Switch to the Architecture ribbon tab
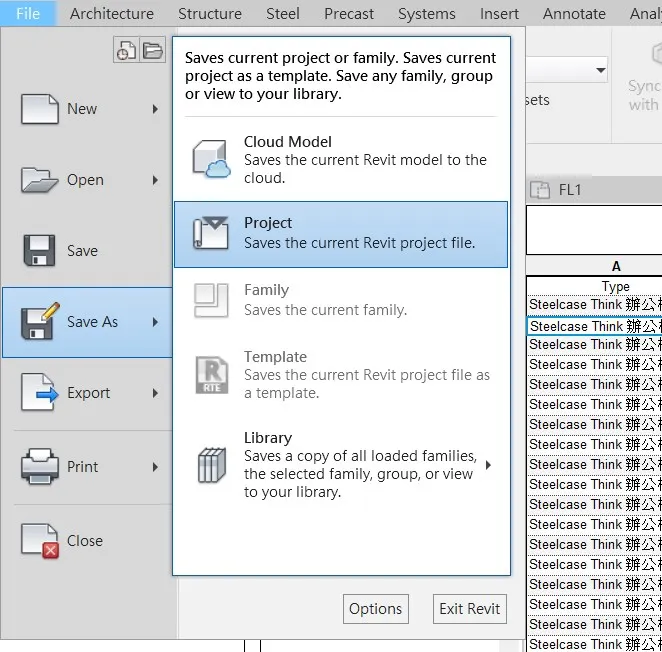The width and height of the screenshot is (662, 652). point(112,14)
